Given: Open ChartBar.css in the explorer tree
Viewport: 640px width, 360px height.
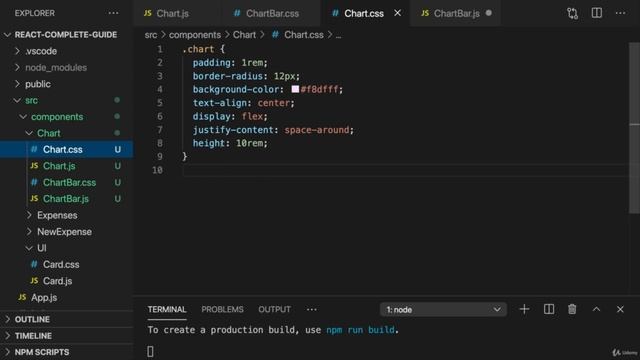Looking at the screenshot, I should [x=66, y=182].
